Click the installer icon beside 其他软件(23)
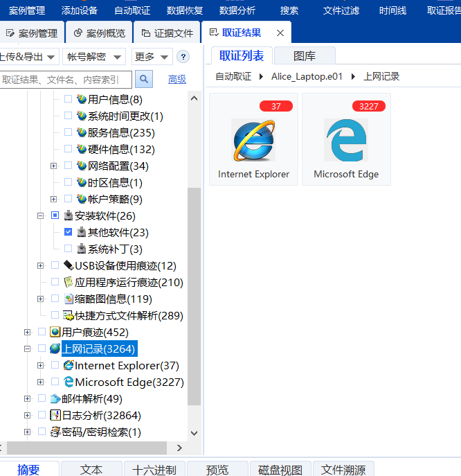The height and width of the screenshot is (476, 461). 82,232
